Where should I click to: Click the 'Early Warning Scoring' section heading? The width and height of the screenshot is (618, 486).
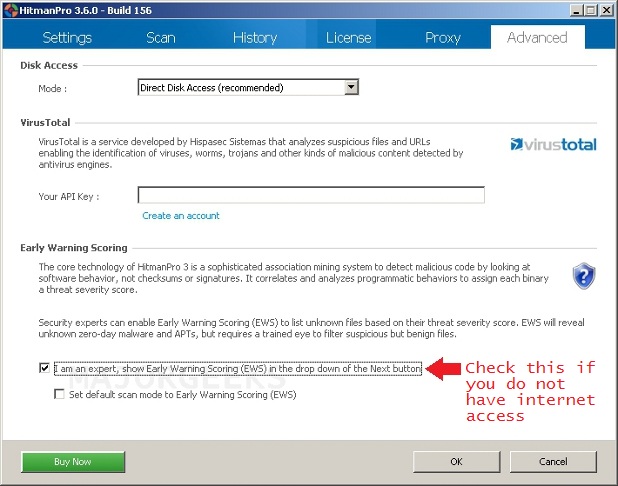coord(74,248)
